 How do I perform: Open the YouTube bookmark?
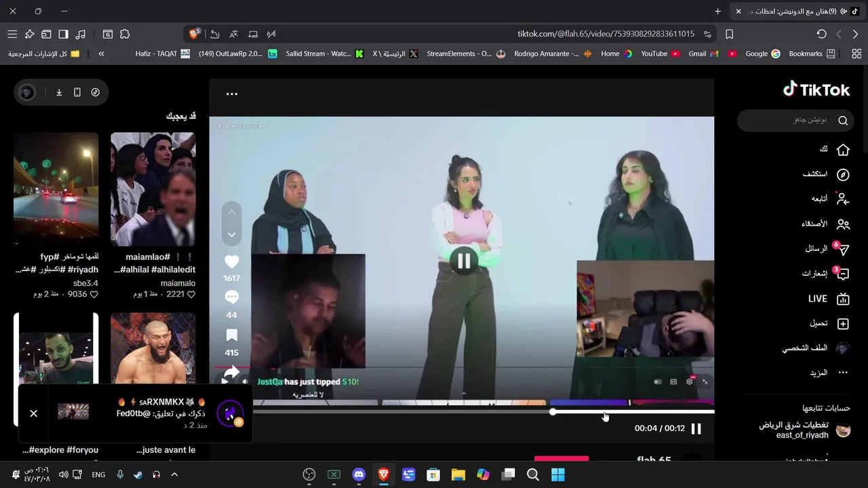(x=660, y=54)
